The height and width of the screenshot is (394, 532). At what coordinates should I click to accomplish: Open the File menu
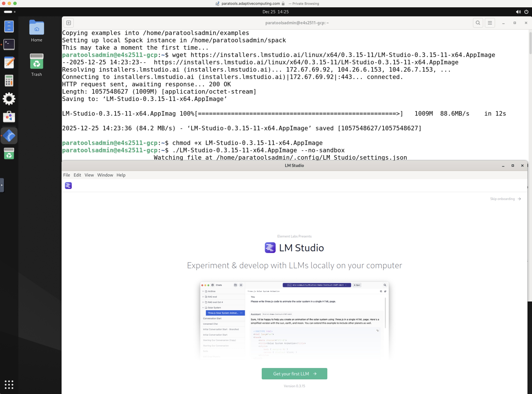click(67, 175)
